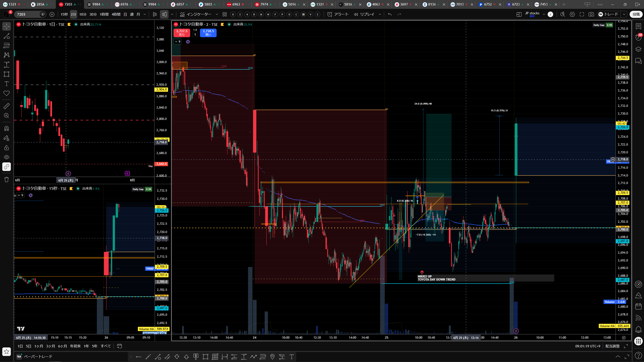644x362 pixels.
Task: Toggle lock all drawings icon
Action: pyautogui.click(x=7, y=148)
